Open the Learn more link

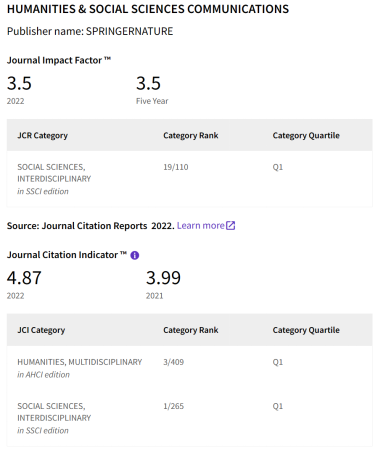click(201, 226)
